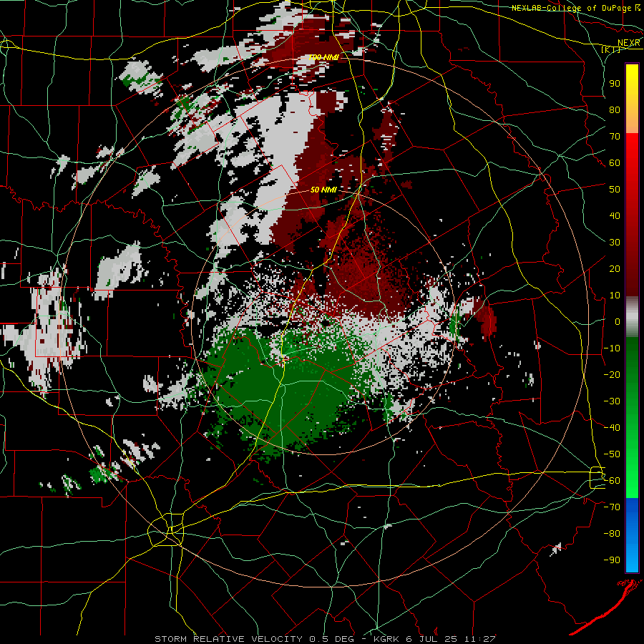The image size is (644, 644).
Task: Select the light blue segment near -90
Action: pos(632,559)
